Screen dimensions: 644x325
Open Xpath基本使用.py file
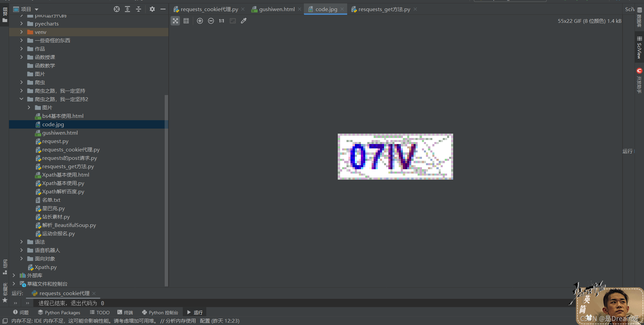(x=63, y=183)
